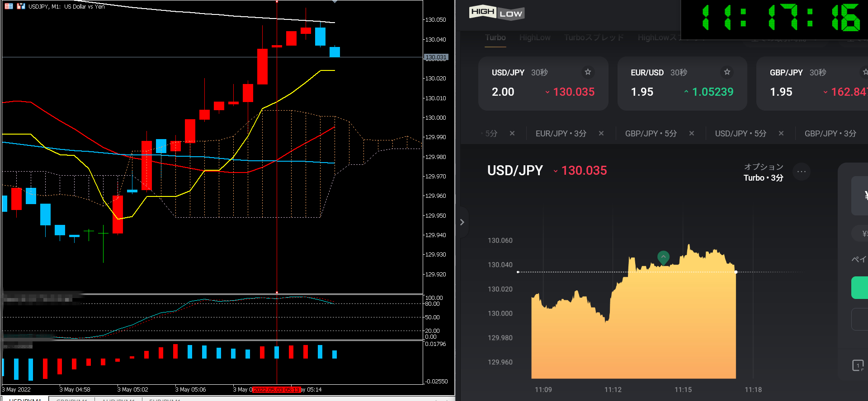Open the オプション Turbo 3分 selector
Viewport: 868px width, 401px height.
tap(763, 173)
